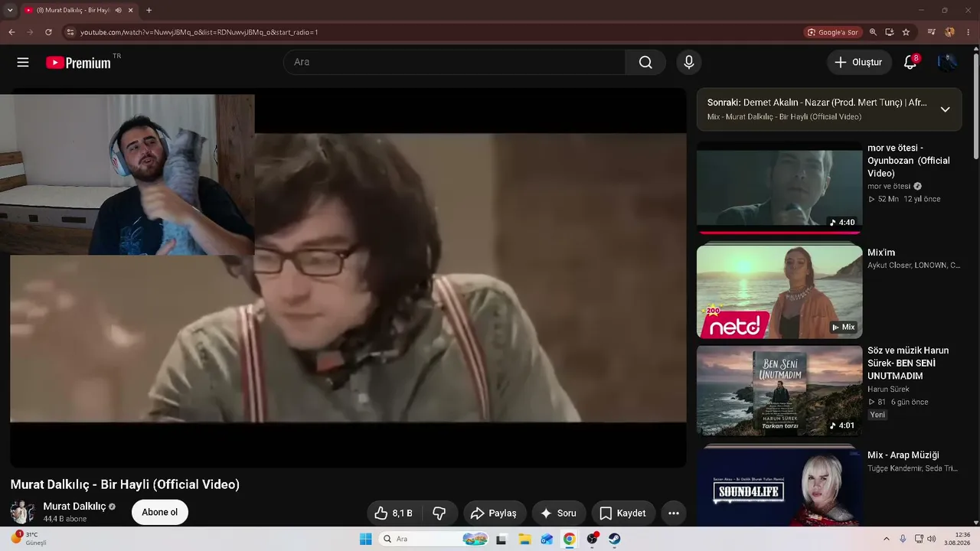Dislike the video with thumbs down

click(x=439, y=513)
